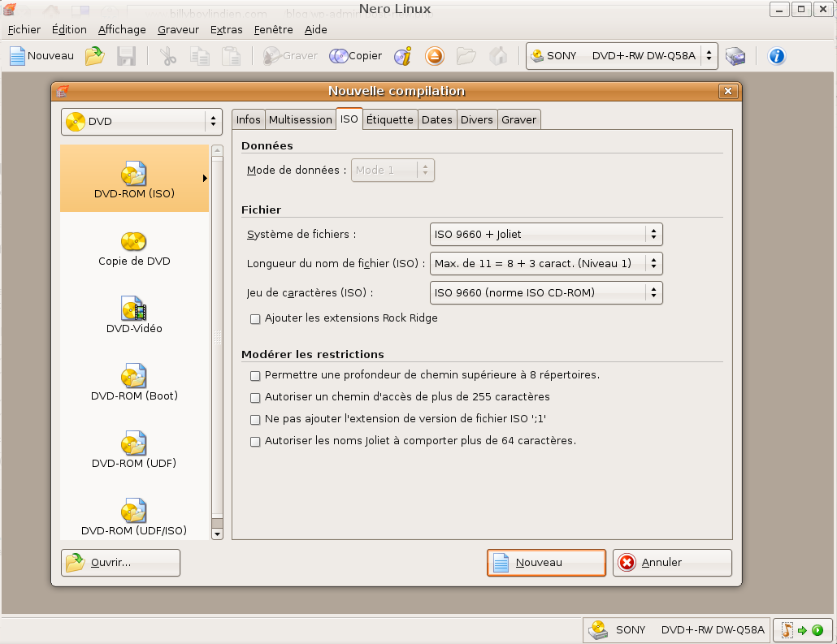Click the green round icon in the status bar

click(817, 631)
